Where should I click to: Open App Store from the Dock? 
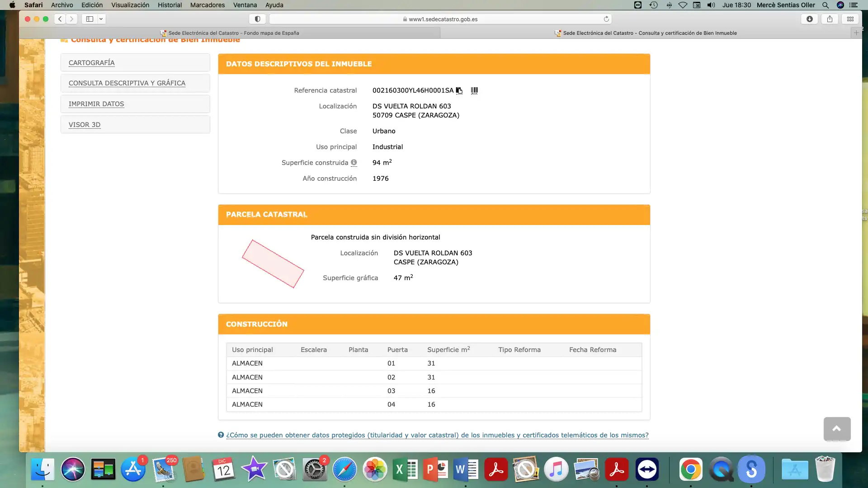(133, 469)
